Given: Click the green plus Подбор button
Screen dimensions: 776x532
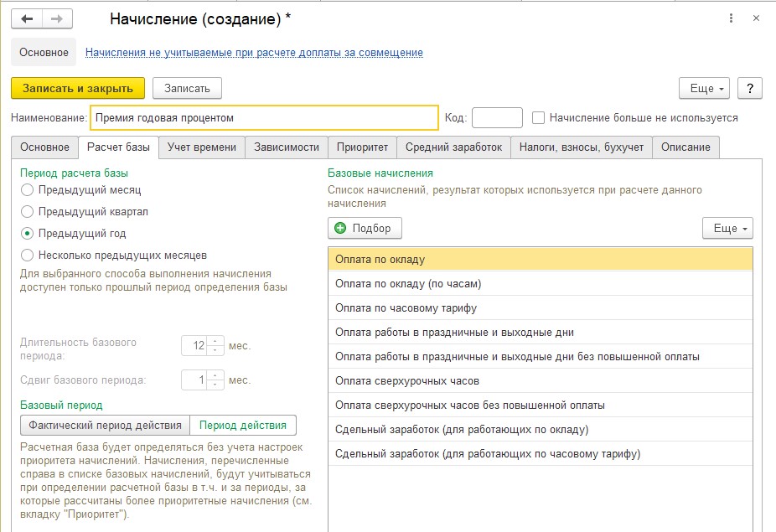Looking at the screenshot, I should click(365, 228).
